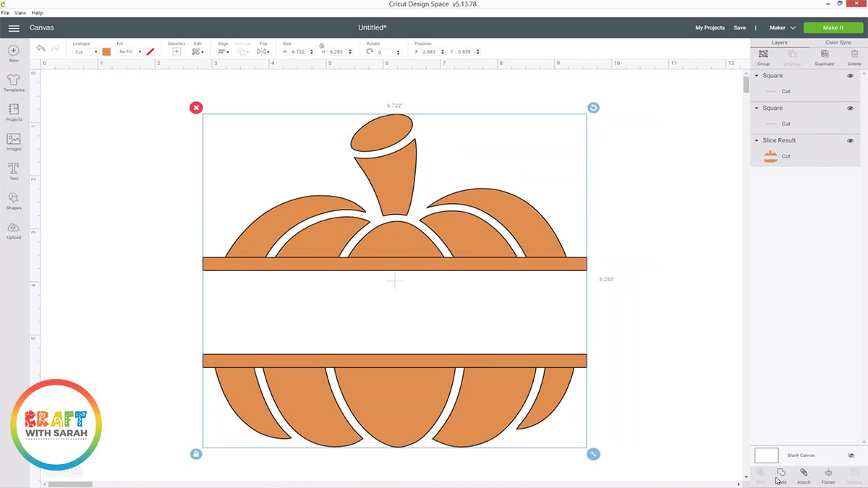Click the Flatten tool icon
This screenshot has width=868, height=488.
(828, 474)
